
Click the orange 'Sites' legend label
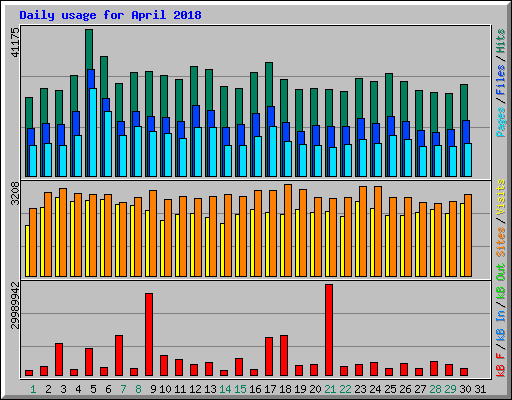[501, 242]
